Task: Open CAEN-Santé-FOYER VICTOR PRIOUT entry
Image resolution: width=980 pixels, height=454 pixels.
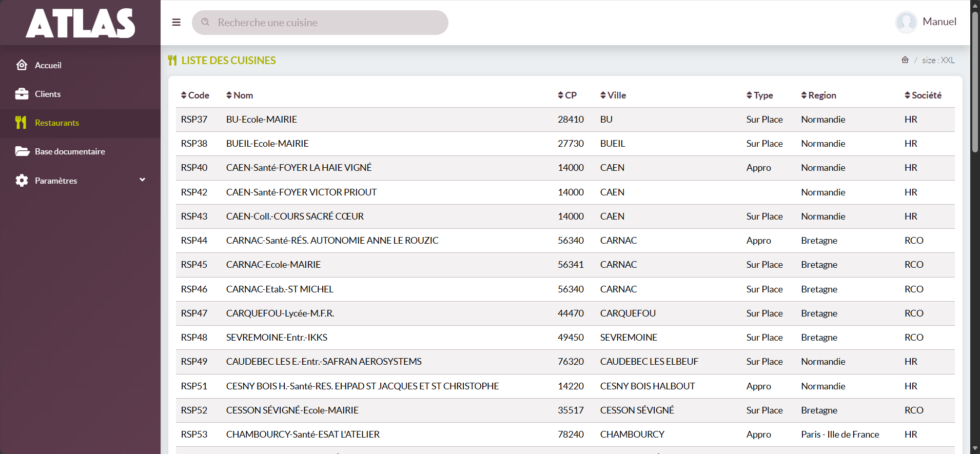Action: pyautogui.click(x=302, y=192)
